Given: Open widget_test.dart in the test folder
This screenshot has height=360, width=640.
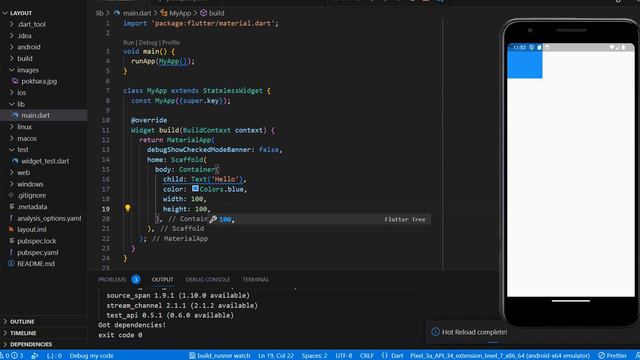Looking at the screenshot, I should click(45, 161).
